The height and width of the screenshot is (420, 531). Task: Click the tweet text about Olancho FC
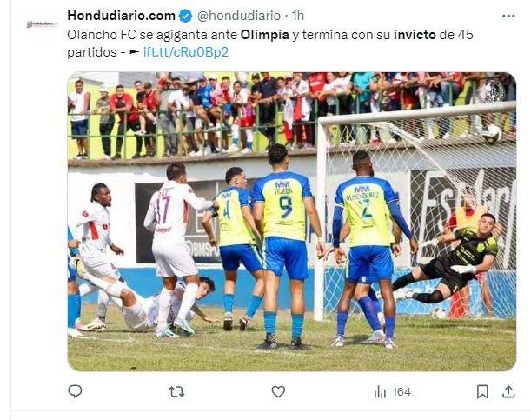pos(270,43)
